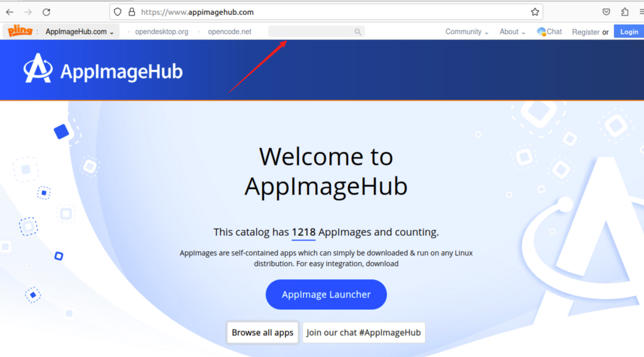This screenshot has height=357, width=644.
Task: Go back to previous page
Action: coord(10,12)
